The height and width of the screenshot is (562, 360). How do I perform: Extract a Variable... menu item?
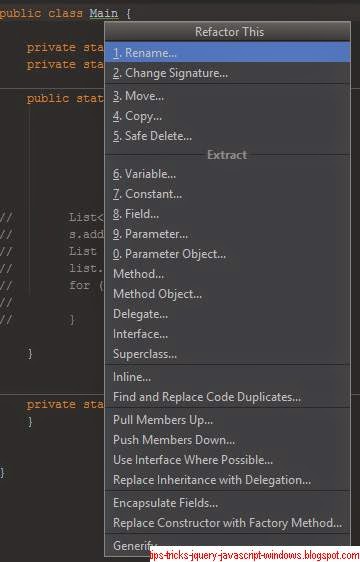point(227,174)
